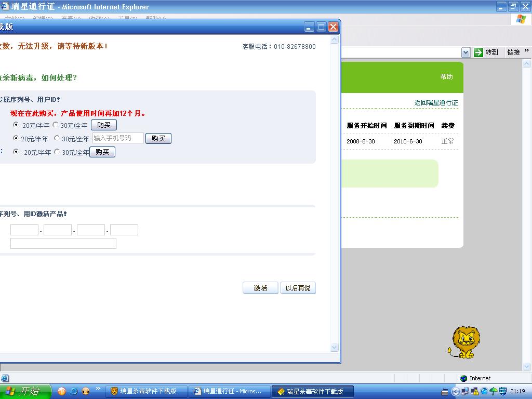
Task: Minimize the 瑞星 download dialog window
Action: point(309,27)
